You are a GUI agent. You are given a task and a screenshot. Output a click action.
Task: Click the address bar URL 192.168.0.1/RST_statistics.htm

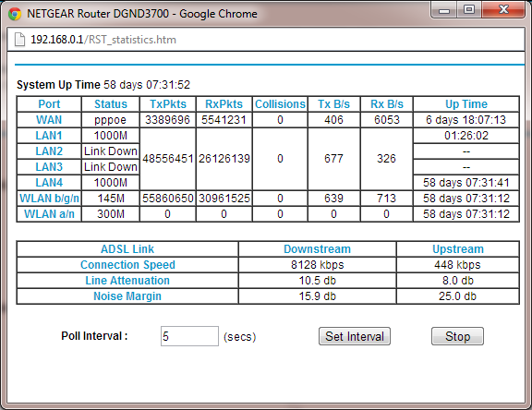pyautogui.click(x=103, y=40)
